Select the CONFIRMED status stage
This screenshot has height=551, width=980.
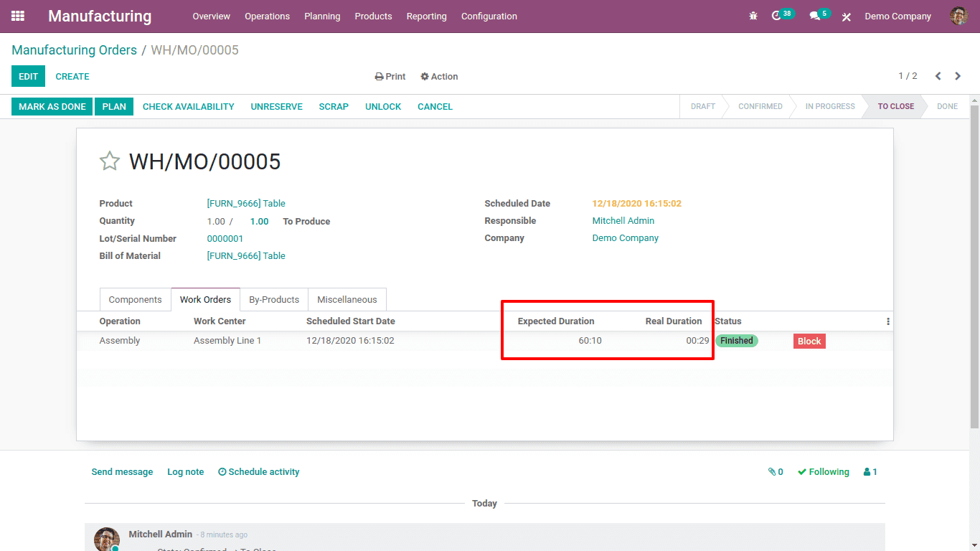coord(760,106)
